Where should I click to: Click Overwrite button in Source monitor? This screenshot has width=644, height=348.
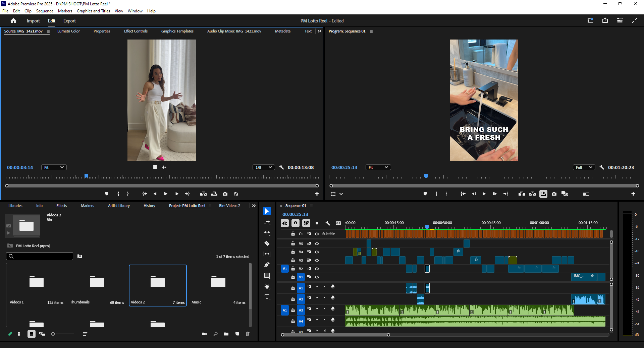click(x=214, y=194)
